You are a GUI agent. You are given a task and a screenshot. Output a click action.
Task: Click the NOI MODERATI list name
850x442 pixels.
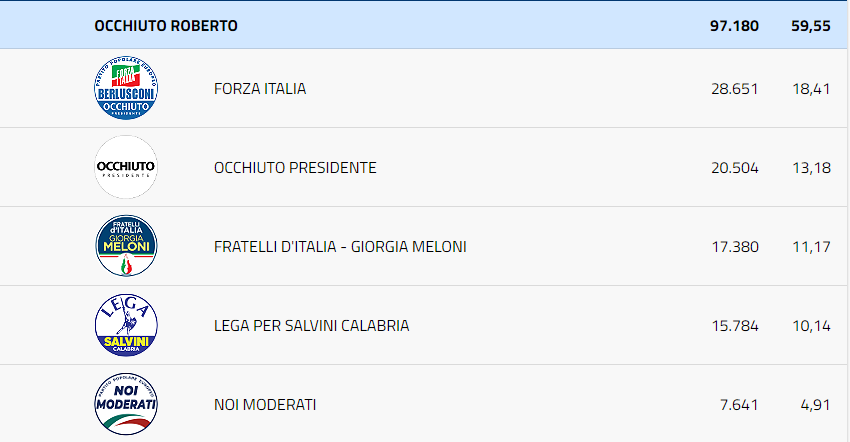265,404
